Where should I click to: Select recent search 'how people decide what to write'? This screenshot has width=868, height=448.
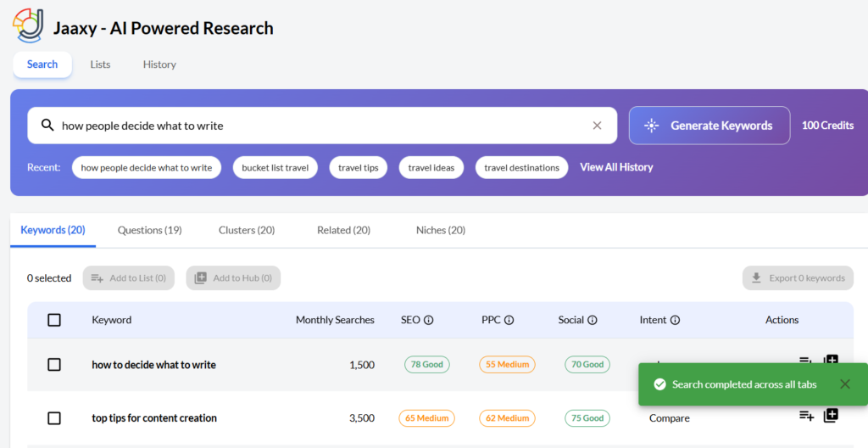(146, 167)
